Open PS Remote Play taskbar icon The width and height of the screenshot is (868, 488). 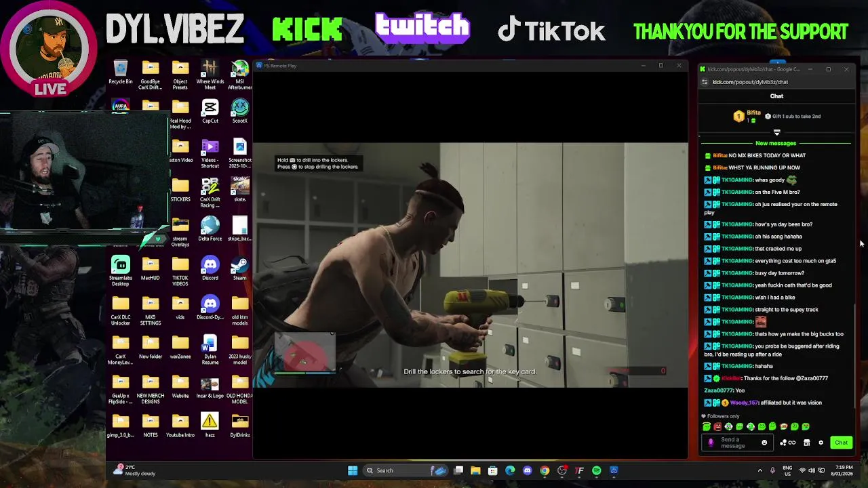[x=614, y=470]
